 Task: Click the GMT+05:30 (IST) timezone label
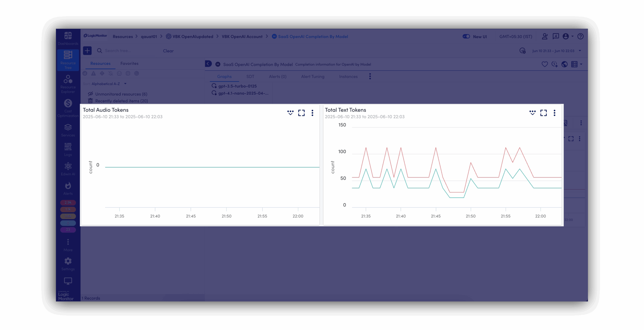[516, 37]
